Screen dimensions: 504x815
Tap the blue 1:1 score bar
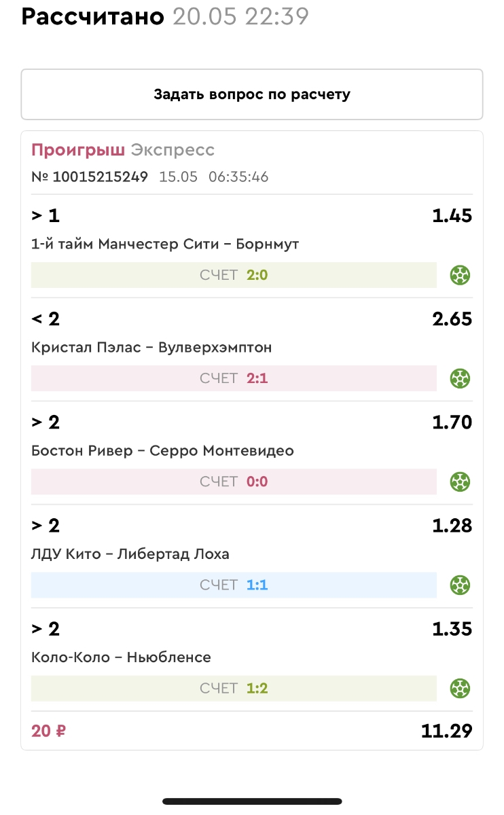coord(234,585)
